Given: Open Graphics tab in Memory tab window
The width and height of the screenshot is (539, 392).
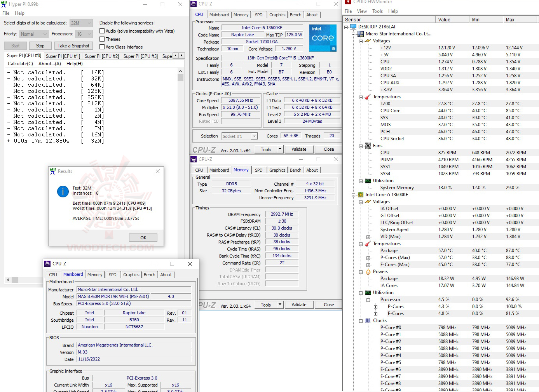Looking at the screenshot, I should click(277, 170).
